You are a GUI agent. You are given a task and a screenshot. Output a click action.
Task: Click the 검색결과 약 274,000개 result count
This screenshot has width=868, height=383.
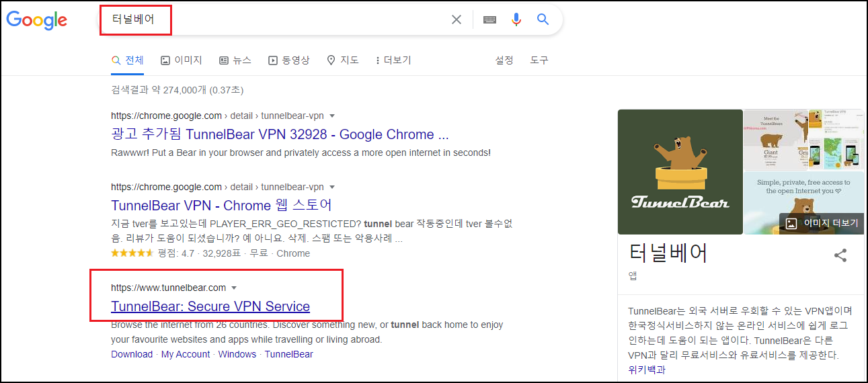177,89
